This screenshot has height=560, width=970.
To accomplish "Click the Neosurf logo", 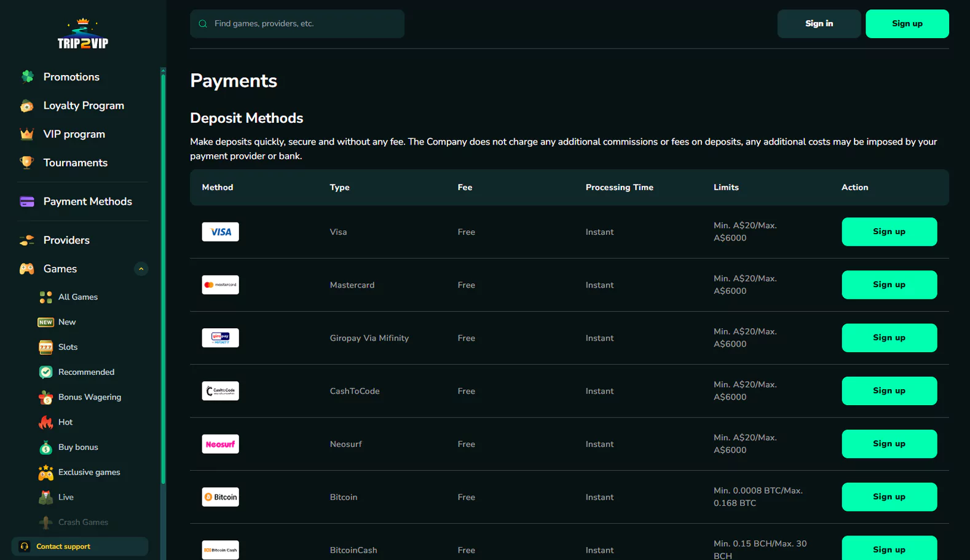I will tap(220, 444).
